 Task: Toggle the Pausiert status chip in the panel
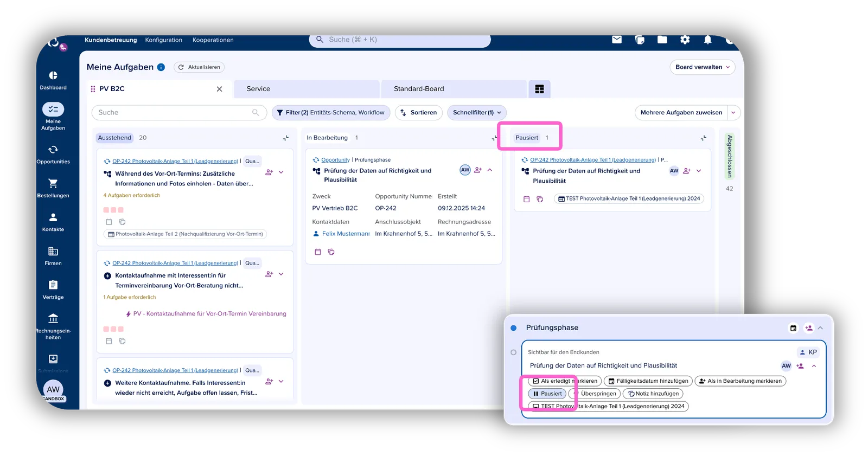(x=547, y=394)
